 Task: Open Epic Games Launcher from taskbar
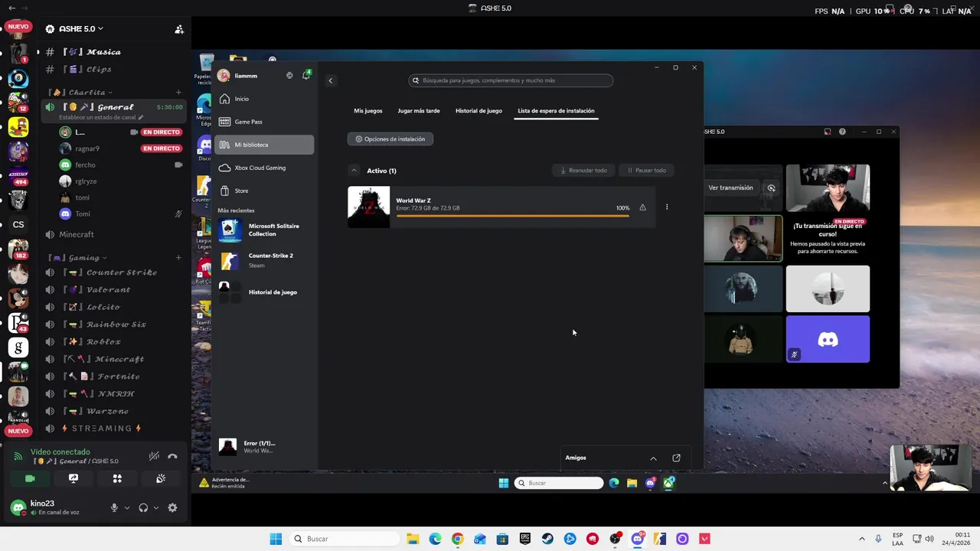524,539
